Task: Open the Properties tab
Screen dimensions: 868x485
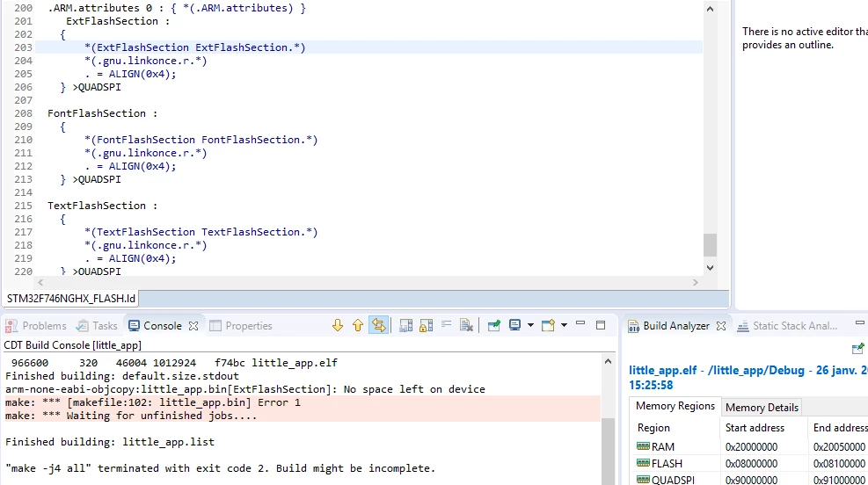Action: coord(241,326)
